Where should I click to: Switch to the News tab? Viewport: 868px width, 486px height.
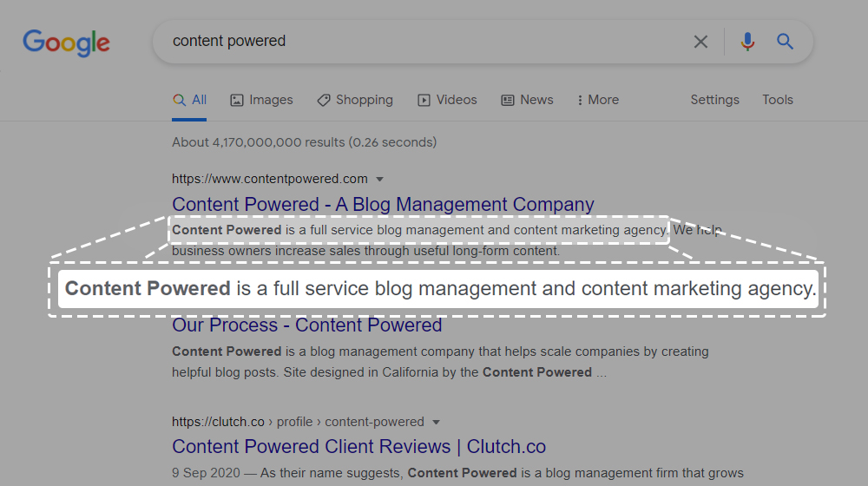(x=527, y=100)
